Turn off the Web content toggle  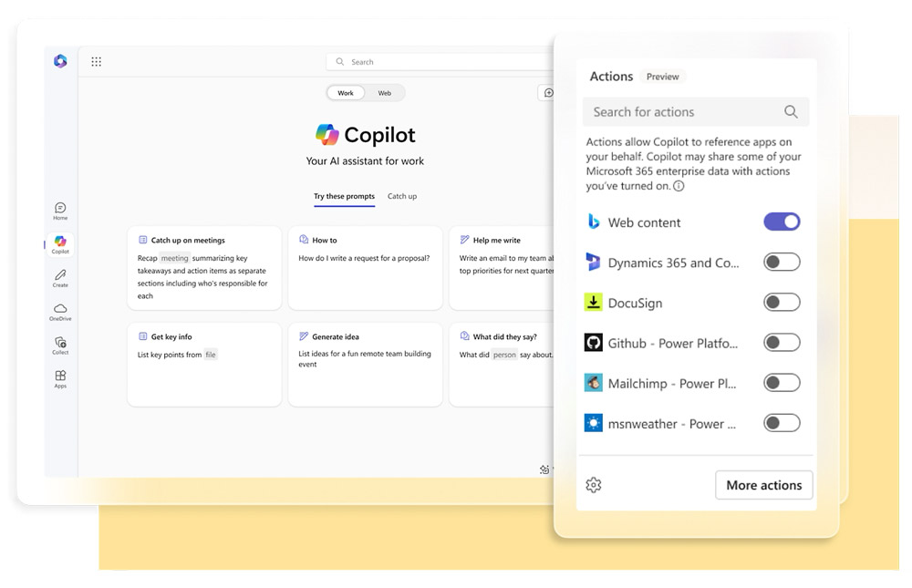(x=782, y=222)
